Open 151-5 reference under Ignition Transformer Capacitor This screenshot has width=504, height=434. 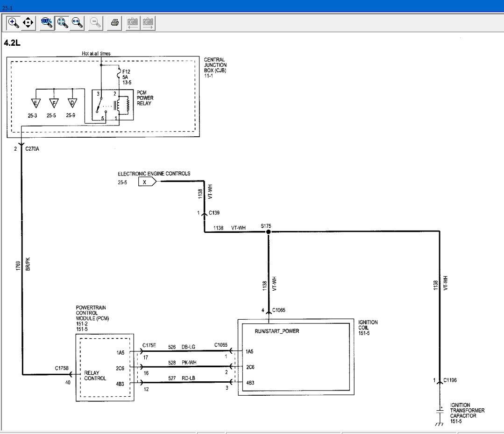point(456,421)
